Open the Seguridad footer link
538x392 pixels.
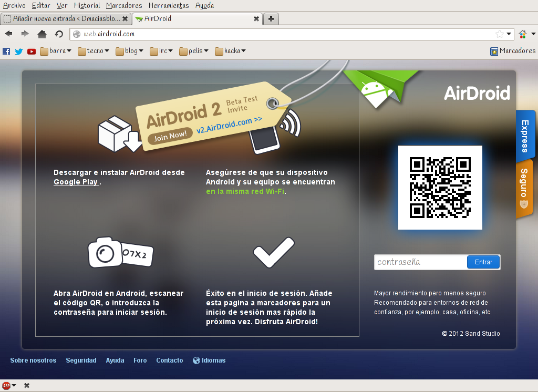click(81, 360)
